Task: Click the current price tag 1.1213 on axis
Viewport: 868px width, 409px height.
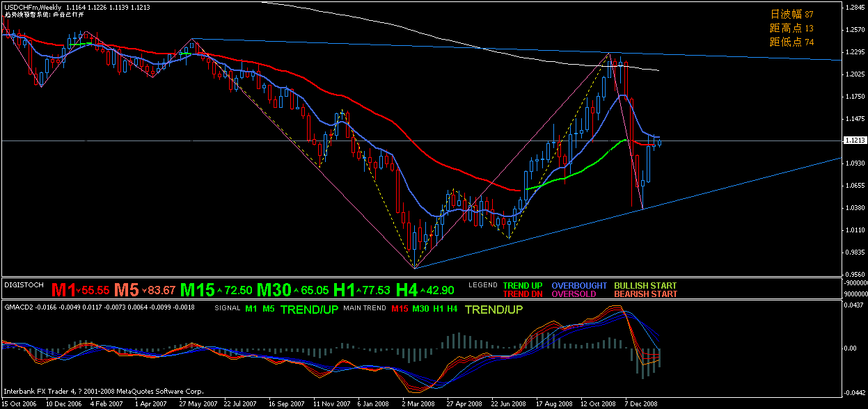Action: coord(854,141)
